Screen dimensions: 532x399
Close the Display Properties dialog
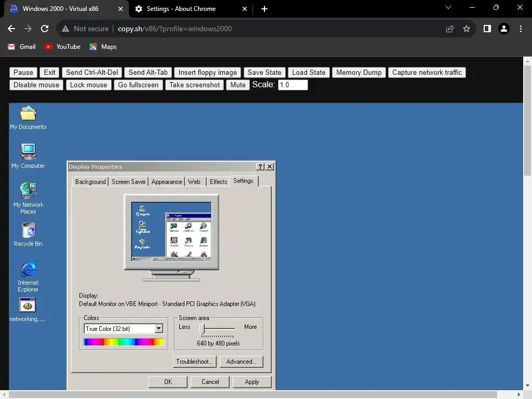click(270, 167)
